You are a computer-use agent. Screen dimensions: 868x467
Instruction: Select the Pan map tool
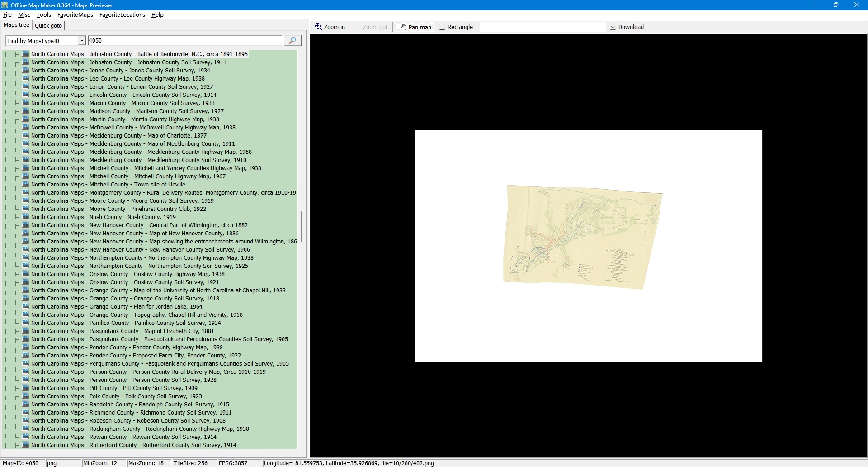[416, 27]
